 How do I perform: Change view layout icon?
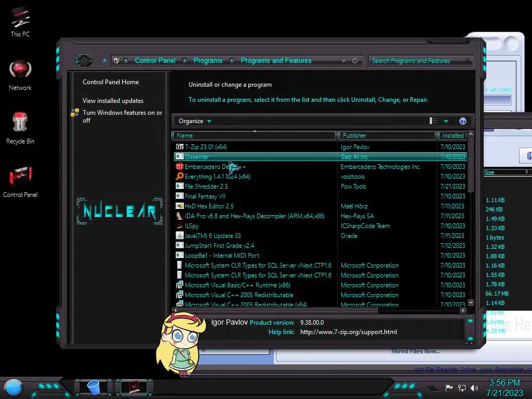pyautogui.click(x=433, y=121)
